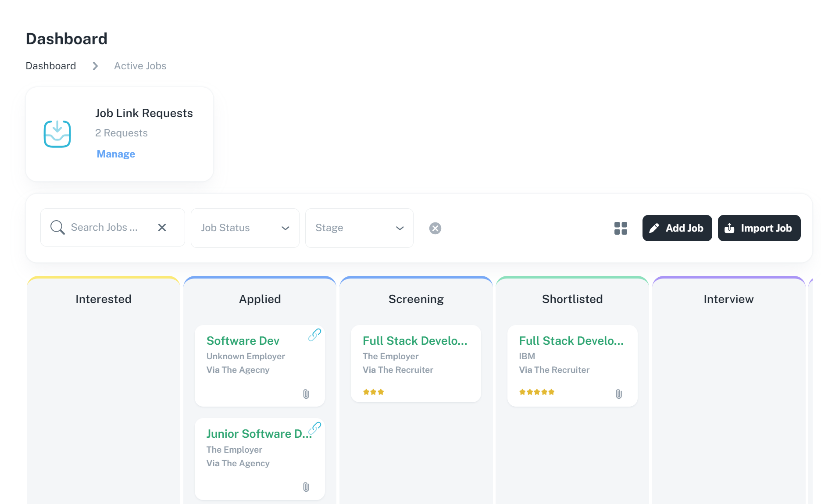This screenshot has height=504, width=821.
Task: Reset filters with the circled X icon
Action: tap(435, 228)
